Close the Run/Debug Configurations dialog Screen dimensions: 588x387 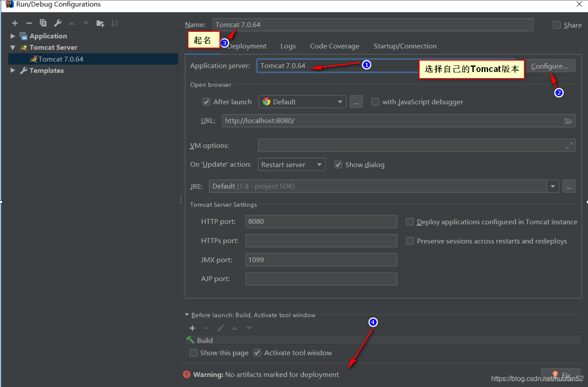579,4
